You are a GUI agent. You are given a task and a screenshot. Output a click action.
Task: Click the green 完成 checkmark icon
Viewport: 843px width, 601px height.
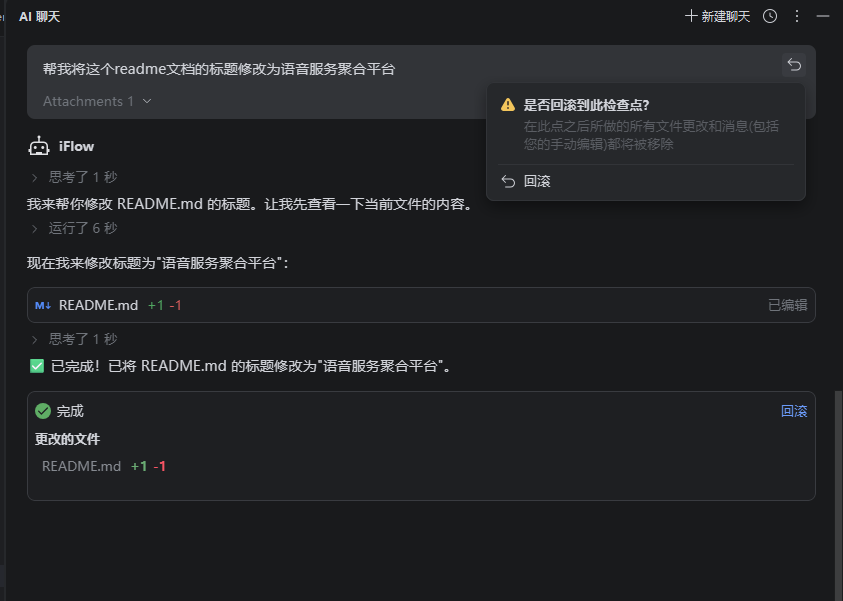[x=43, y=411]
